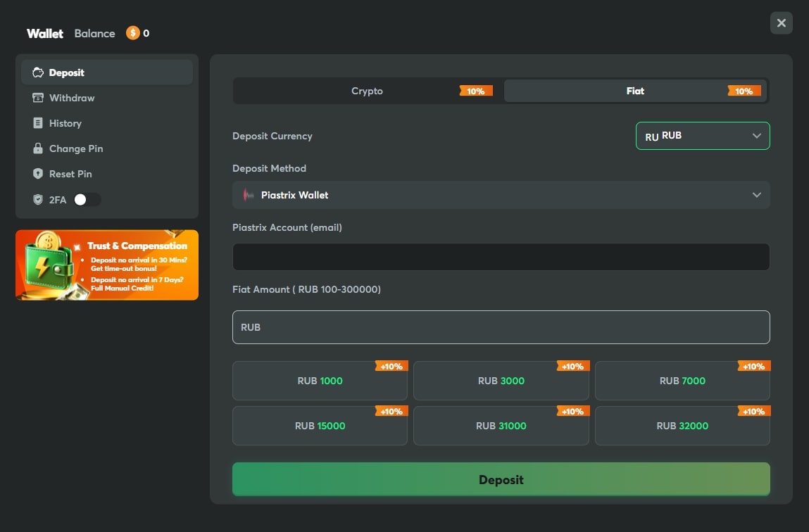Image resolution: width=809 pixels, height=532 pixels.
Task: Click the History document icon
Action: (x=38, y=123)
